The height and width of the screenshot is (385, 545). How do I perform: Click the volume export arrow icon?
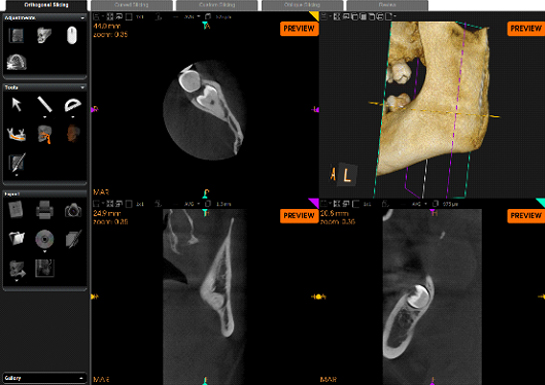click(x=17, y=268)
